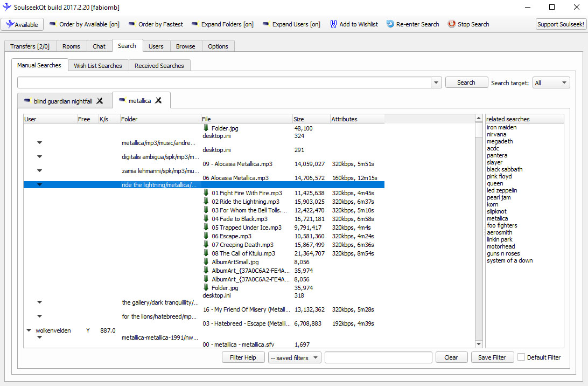This screenshot has height=386, width=588.
Task: Click download icon for Folder.jpg sized 48,100
Action: [206, 128]
